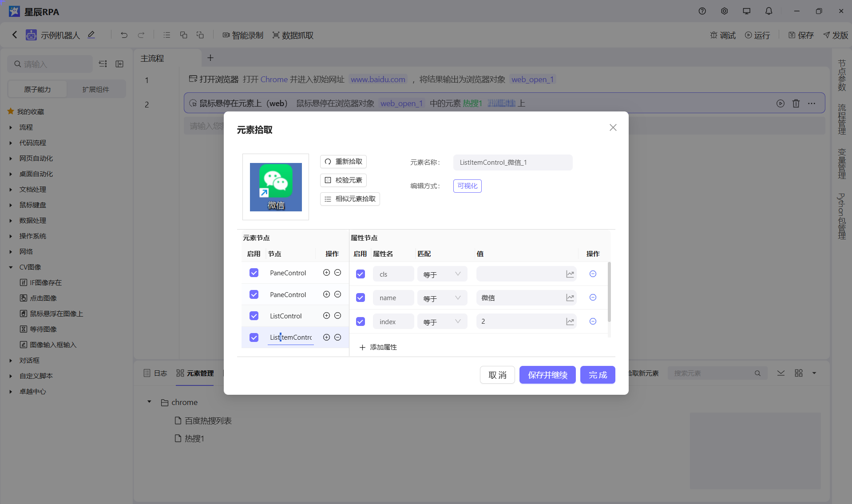Screen dimensions: 852x504
Task: Switch to the 扩展组件 tab
Action: coord(95,89)
